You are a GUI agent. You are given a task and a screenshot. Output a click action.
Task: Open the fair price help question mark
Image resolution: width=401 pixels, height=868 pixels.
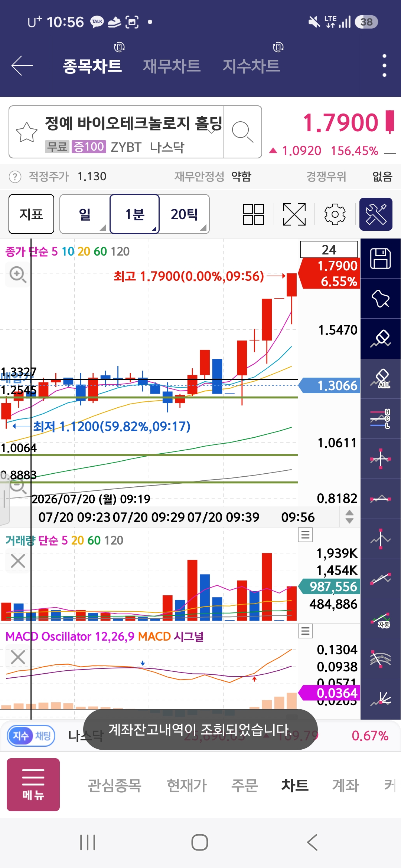(x=15, y=177)
